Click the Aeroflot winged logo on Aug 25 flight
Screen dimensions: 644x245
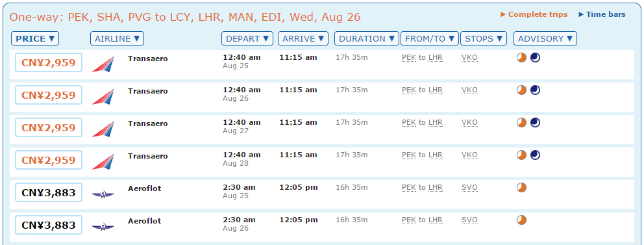click(103, 194)
